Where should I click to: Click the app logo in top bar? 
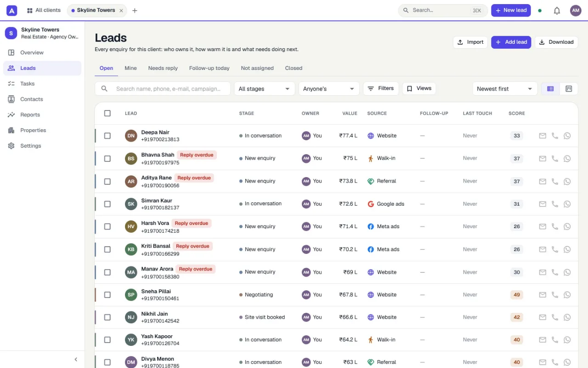(12, 11)
